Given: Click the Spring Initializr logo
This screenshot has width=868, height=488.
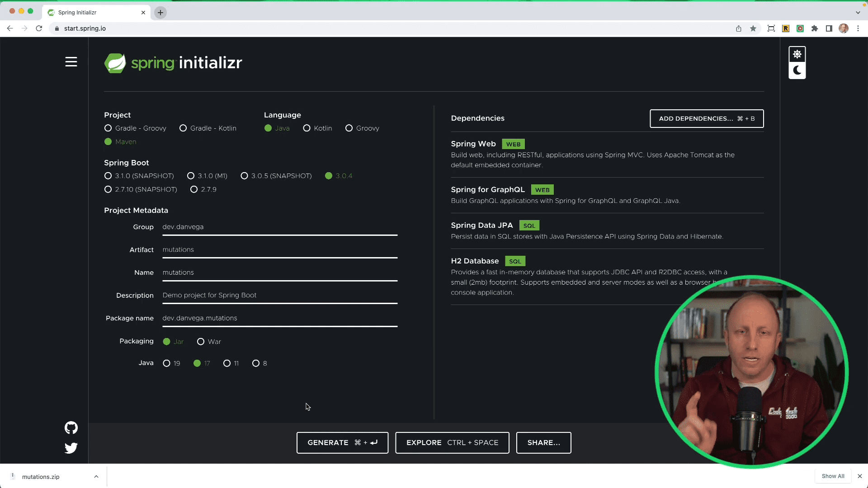Looking at the screenshot, I should [x=173, y=63].
